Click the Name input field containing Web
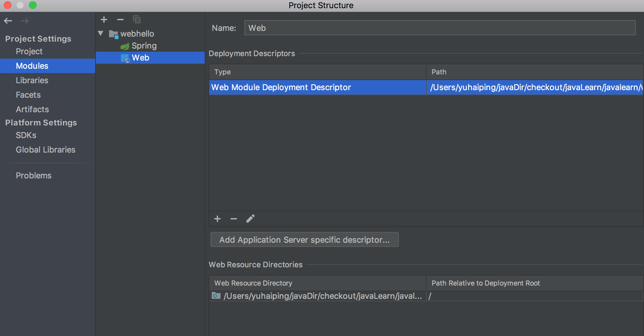Screen dimensions: 644x336 point(440,28)
